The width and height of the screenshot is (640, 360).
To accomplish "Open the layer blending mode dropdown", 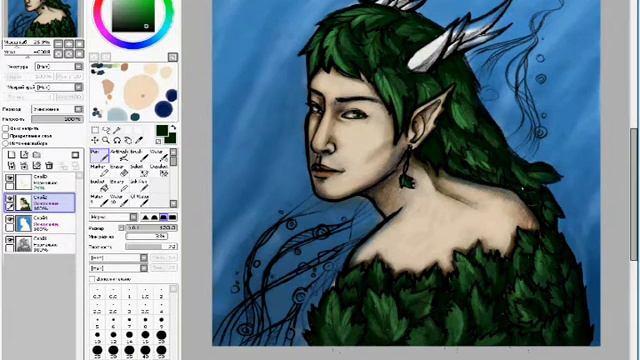I will point(58,109).
